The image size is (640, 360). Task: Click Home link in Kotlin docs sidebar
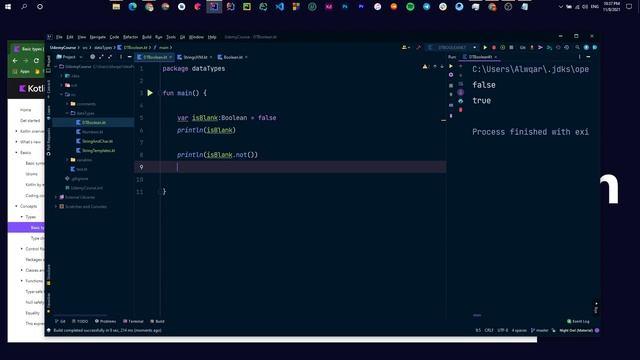[25, 110]
